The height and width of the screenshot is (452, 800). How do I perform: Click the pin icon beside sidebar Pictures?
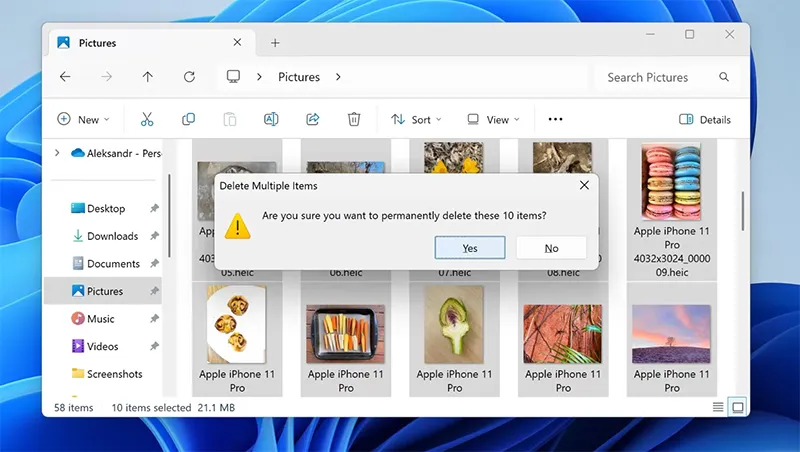[154, 291]
